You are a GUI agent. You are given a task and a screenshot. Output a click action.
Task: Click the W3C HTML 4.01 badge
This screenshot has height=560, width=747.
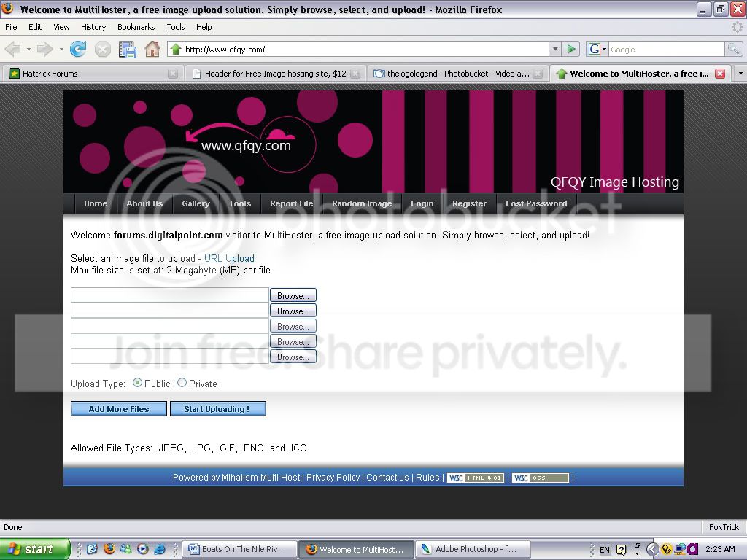coord(476,478)
